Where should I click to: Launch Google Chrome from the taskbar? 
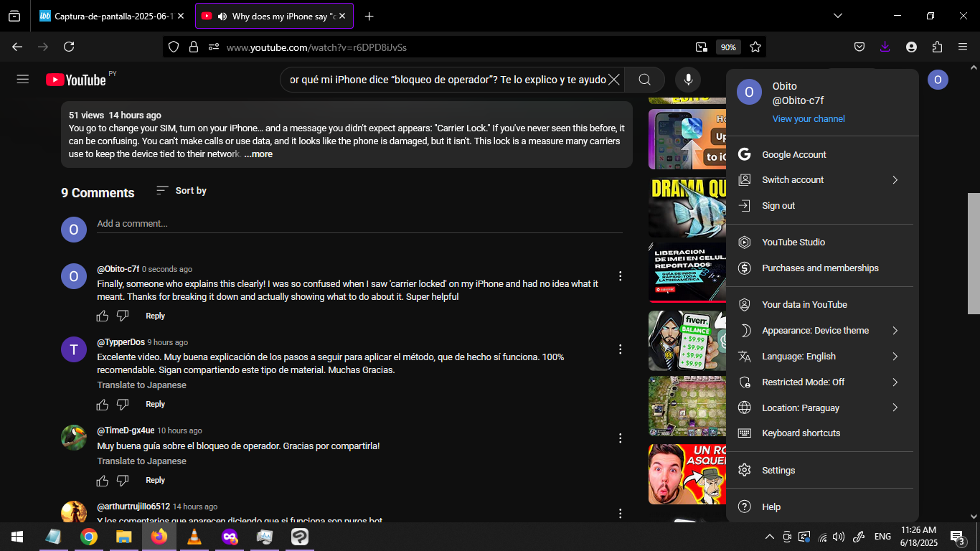(89, 537)
